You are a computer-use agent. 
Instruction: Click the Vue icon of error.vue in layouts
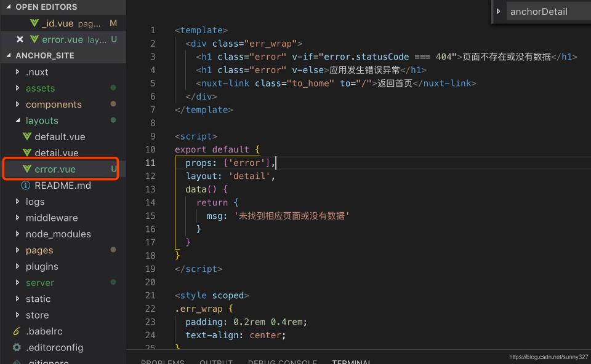tap(26, 168)
